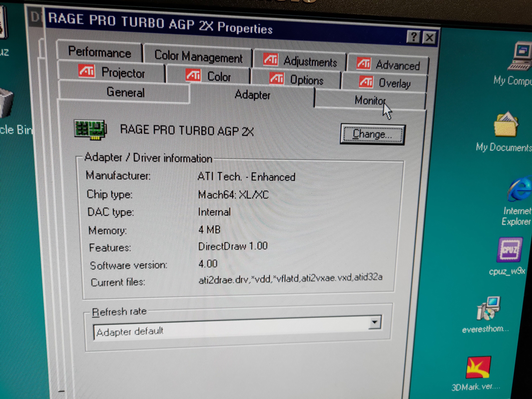
Task: Select the Color Management tab
Action: 198,57
